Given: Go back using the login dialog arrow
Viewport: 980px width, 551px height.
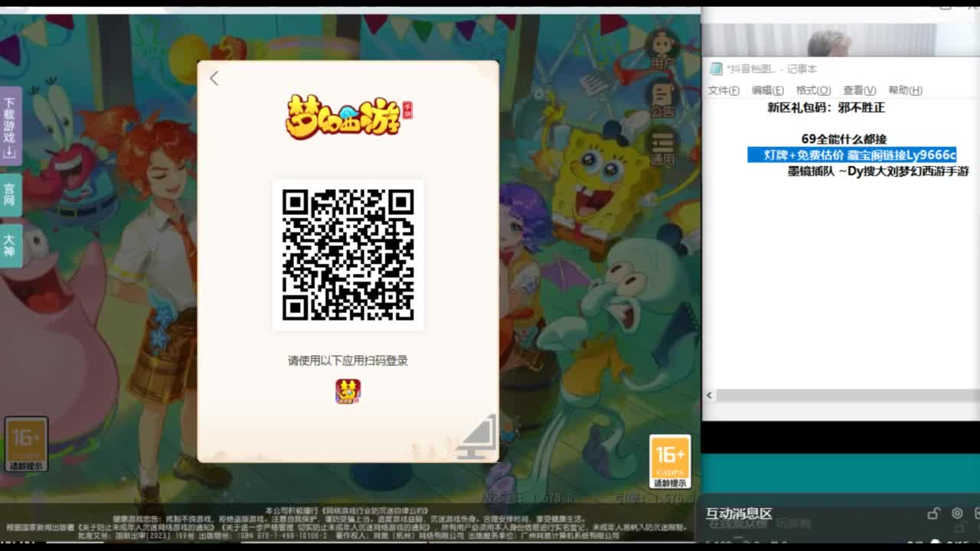Looking at the screenshot, I should (x=214, y=78).
